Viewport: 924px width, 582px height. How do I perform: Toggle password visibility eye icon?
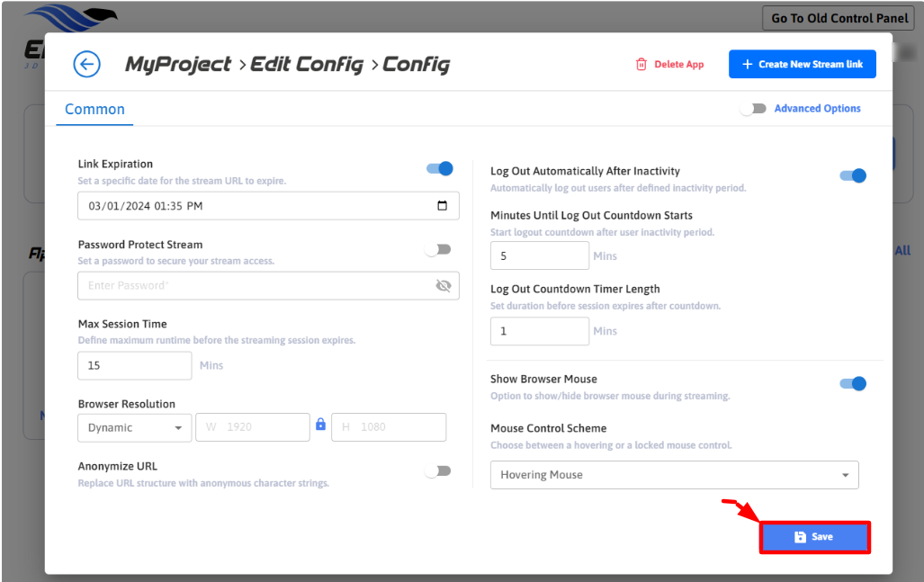click(x=443, y=286)
